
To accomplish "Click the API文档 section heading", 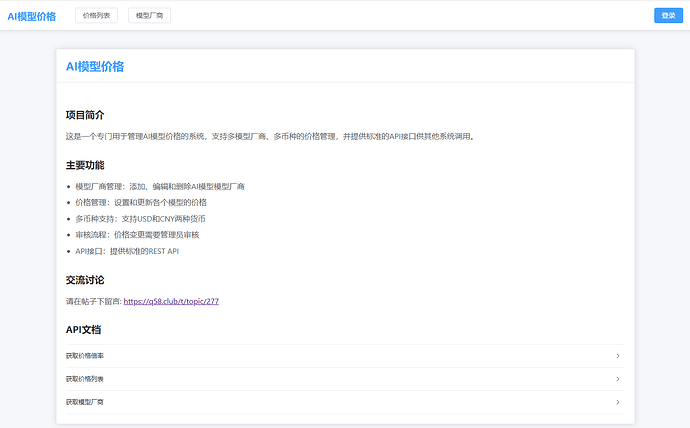I will click(83, 330).
